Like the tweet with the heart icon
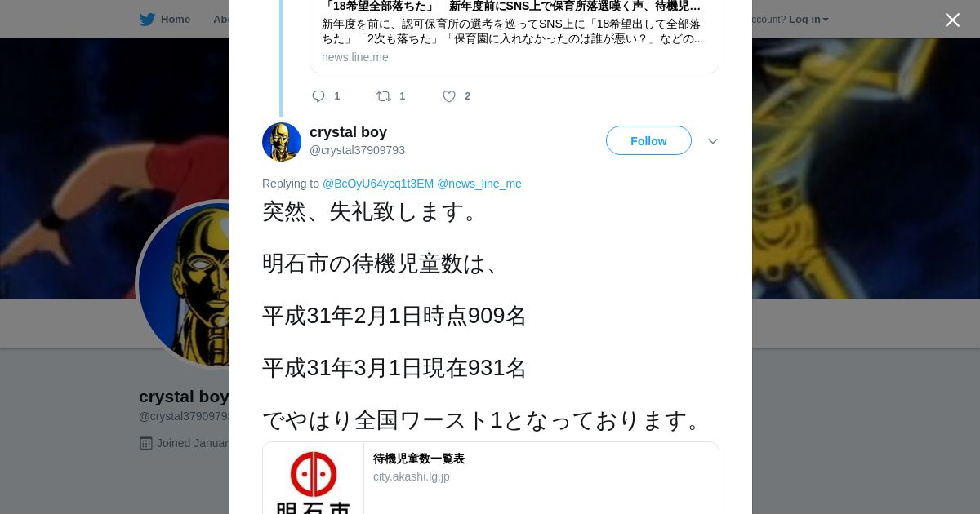 pyautogui.click(x=449, y=96)
